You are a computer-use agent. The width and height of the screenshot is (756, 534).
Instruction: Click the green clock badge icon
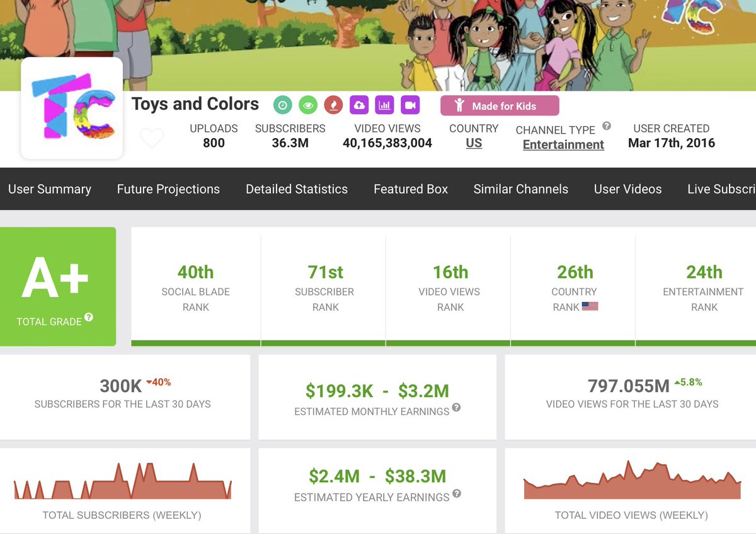(283, 105)
